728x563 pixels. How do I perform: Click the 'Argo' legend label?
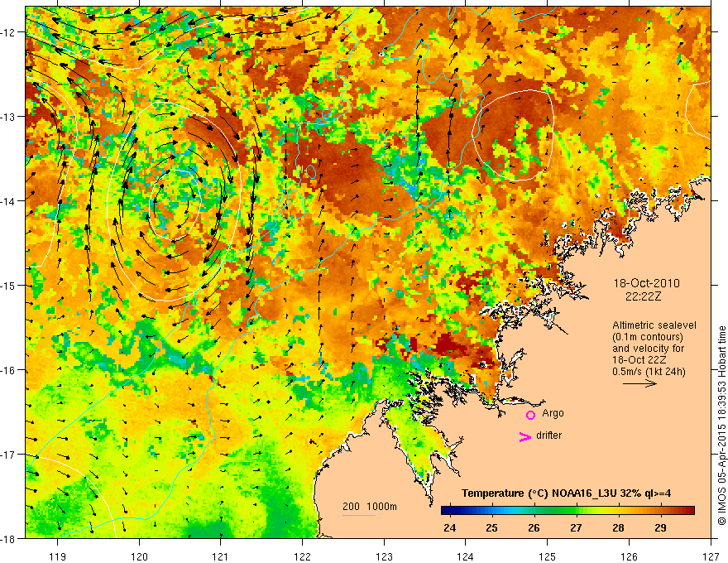553,413
